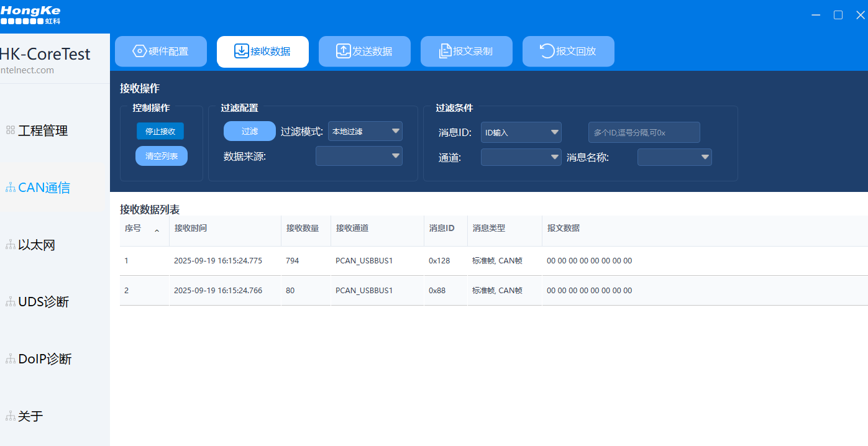
Task: Apply the 过滤 filter button
Action: click(249, 131)
